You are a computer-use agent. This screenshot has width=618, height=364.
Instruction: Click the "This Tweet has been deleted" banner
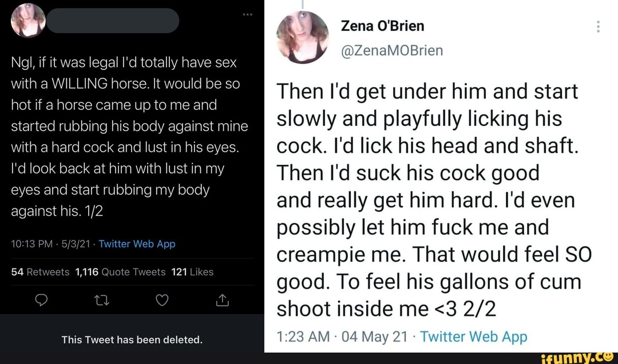[x=132, y=340]
